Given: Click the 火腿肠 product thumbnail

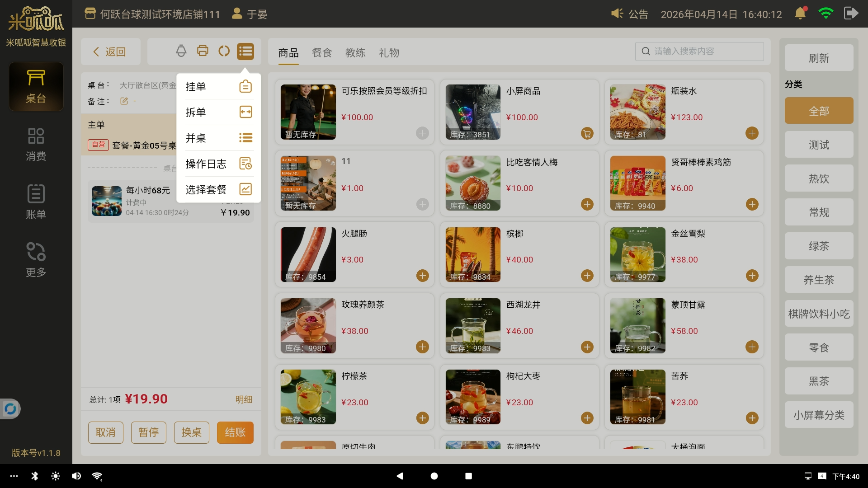Looking at the screenshot, I should [x=308, y=254].
